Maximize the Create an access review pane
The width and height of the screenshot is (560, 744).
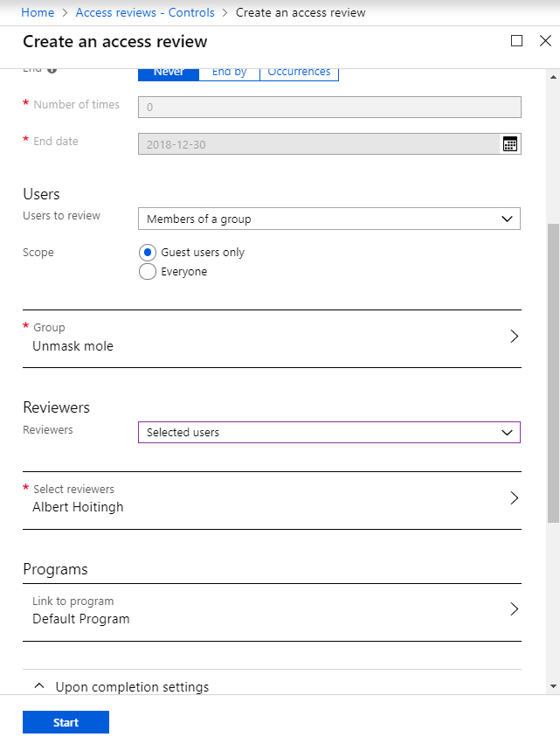click(x=516, y=41)
